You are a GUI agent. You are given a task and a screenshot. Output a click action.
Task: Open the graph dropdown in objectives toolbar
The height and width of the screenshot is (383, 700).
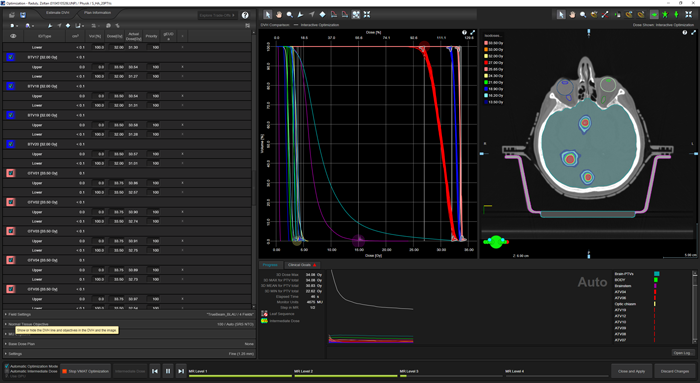point(79,25)
